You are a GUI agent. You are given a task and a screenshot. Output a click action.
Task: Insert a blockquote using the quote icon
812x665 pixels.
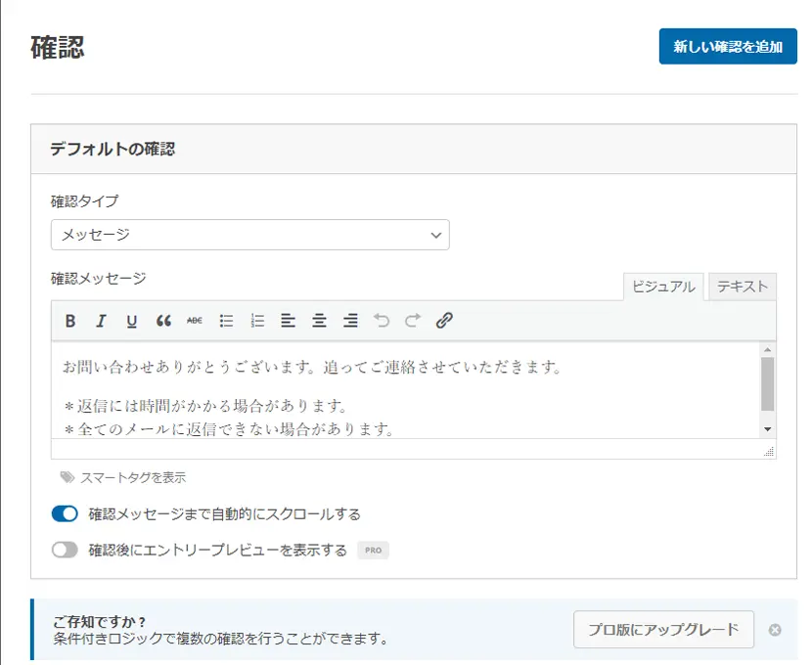tap(163, 321)
